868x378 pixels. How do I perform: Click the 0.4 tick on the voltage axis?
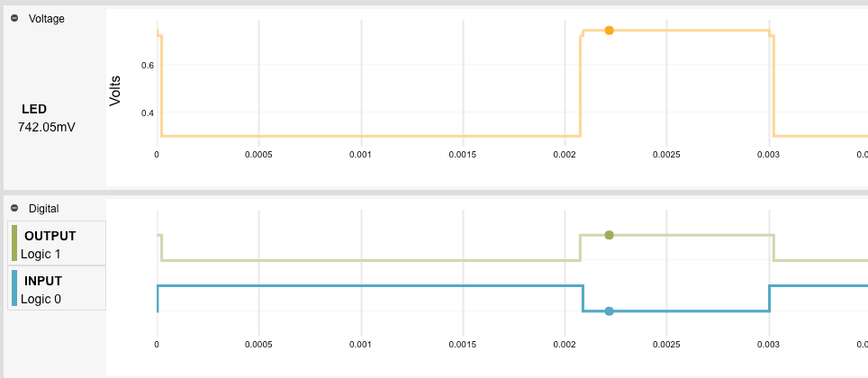(148, 112)
